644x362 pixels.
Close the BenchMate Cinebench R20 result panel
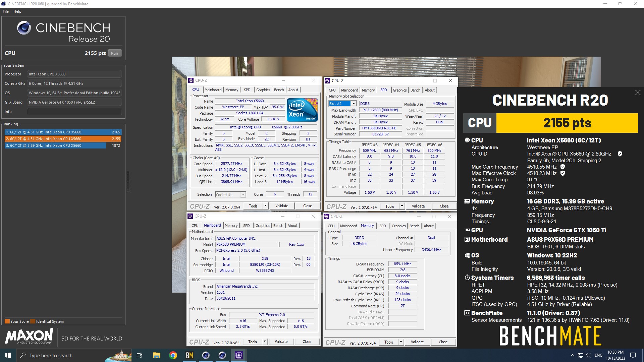pos(638,93)
